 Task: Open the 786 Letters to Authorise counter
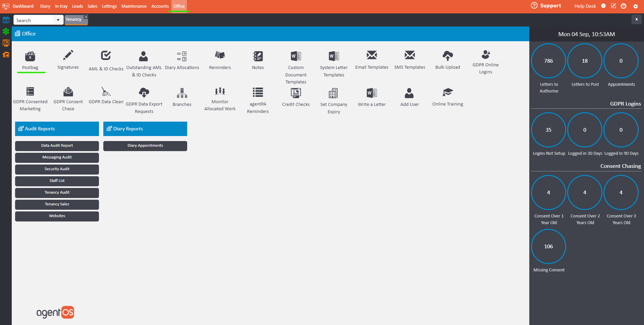click(548, 61)
